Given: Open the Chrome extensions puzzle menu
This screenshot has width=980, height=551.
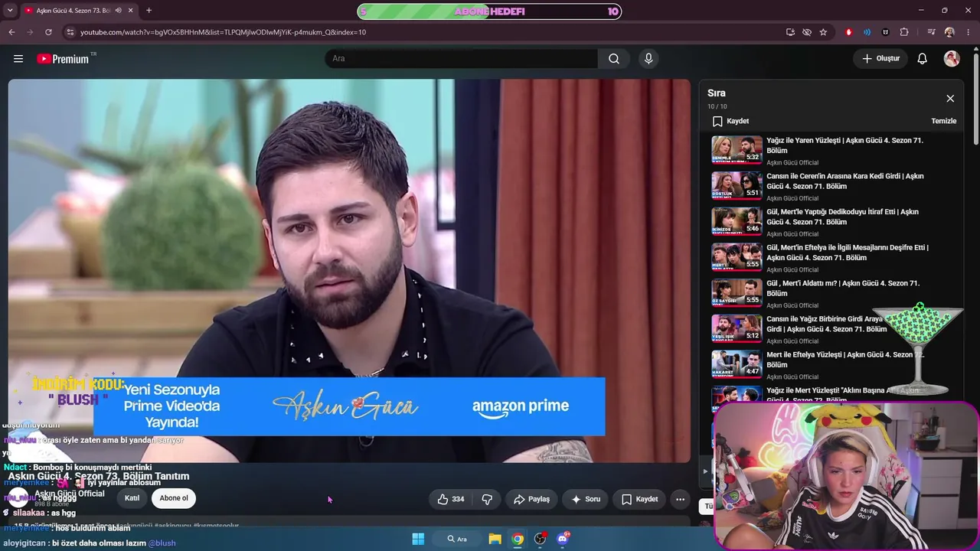Looking at the screenshot, I should point(904,32).
